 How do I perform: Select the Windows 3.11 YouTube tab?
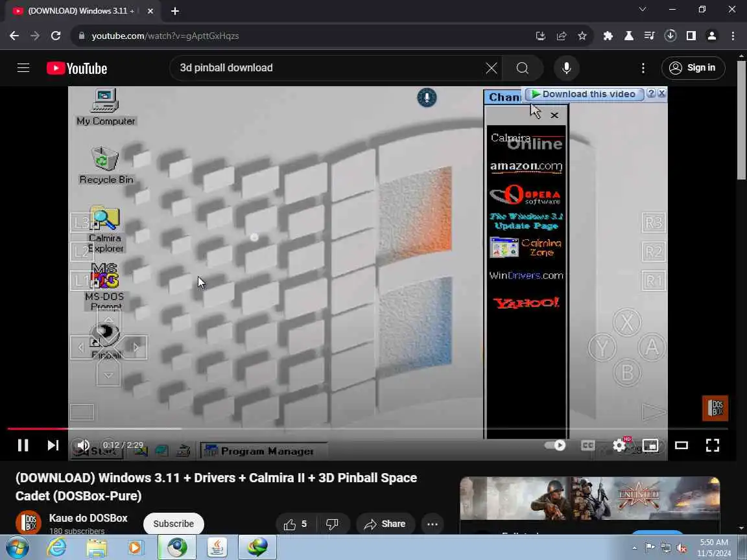pos(81,11)
